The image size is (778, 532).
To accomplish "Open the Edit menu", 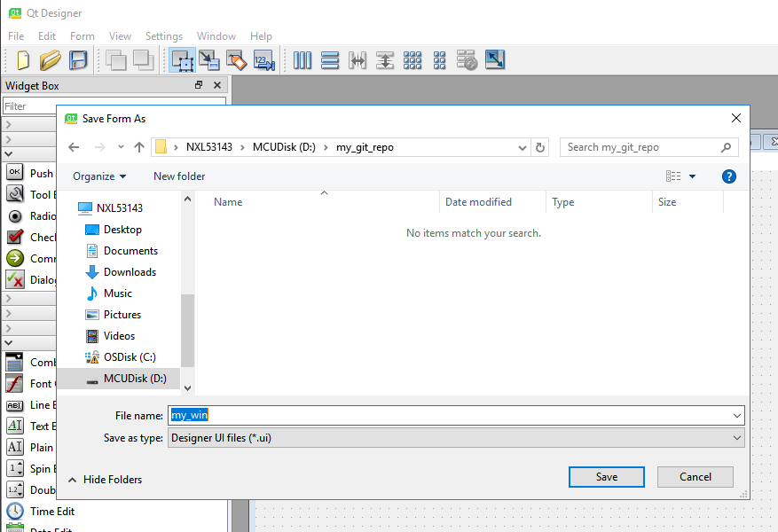I will (x=47, y=36).
